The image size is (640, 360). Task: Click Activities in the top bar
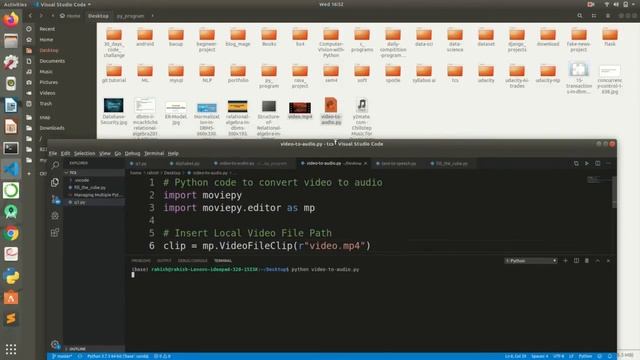(x=15, y=4)
